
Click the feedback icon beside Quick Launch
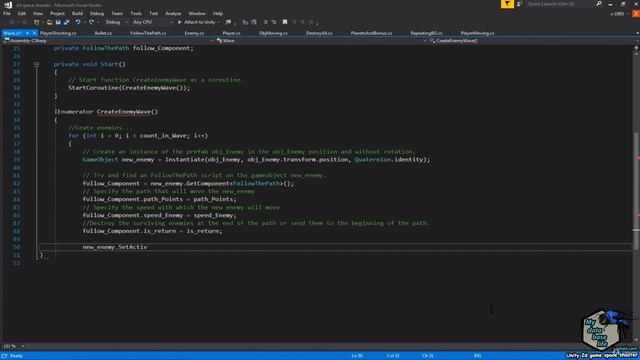tap(520, 4)
